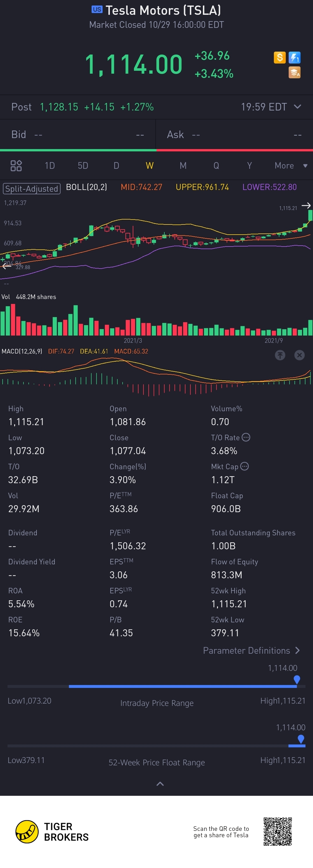Tap the orange dollar sign icon
Image resolution: width=313 pixels, height=868 pixels.
[279, 58]
